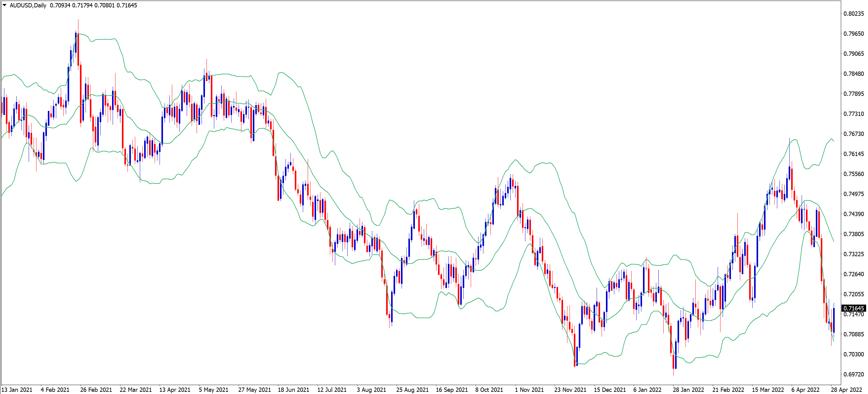Click the 23 Nov 2021 date label
Viewport: 868px width, 394px height.
570,390
